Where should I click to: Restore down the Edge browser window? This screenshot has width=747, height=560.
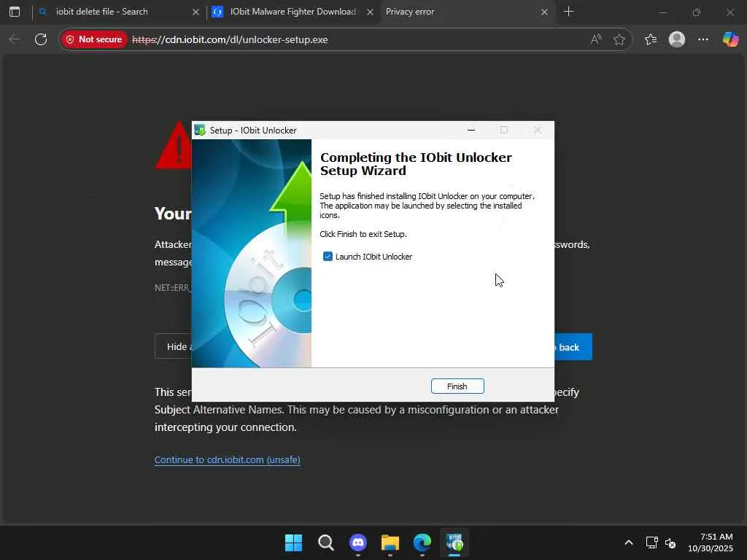[x=697, y=12]
